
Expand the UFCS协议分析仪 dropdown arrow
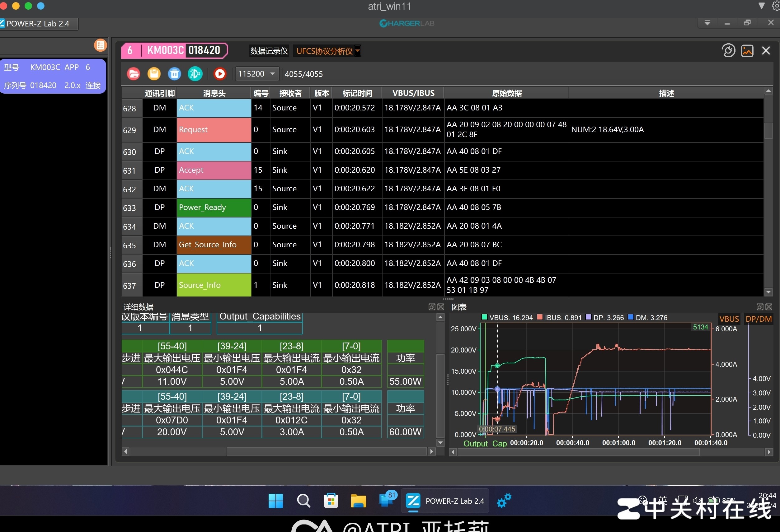pyautogui.click(x=357, y=51)
